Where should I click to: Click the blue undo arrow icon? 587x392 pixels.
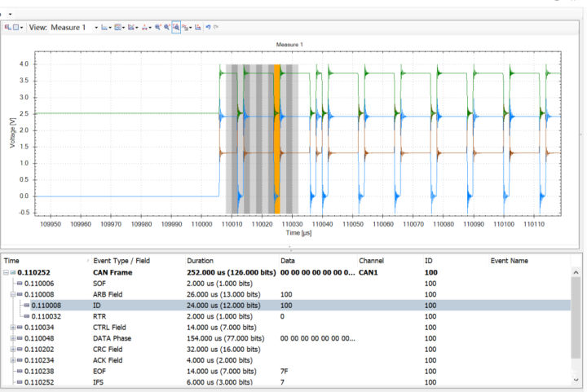point(208,28)
